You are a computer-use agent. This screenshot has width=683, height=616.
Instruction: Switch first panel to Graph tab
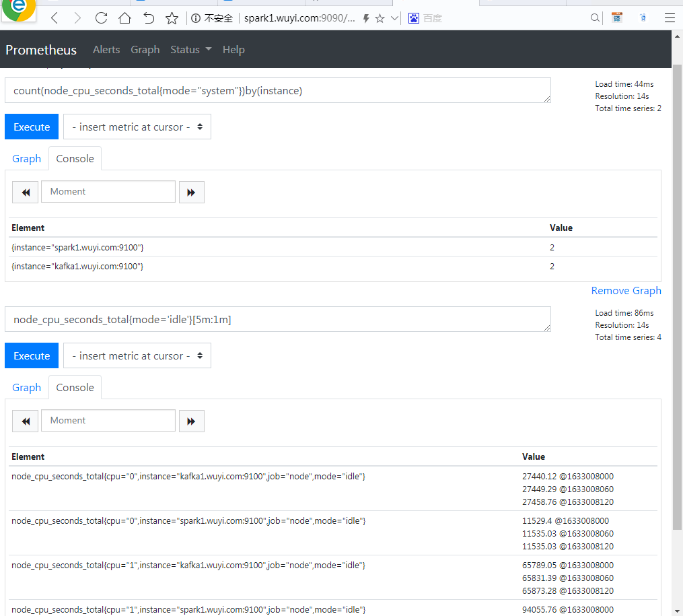tap(26, 159)
